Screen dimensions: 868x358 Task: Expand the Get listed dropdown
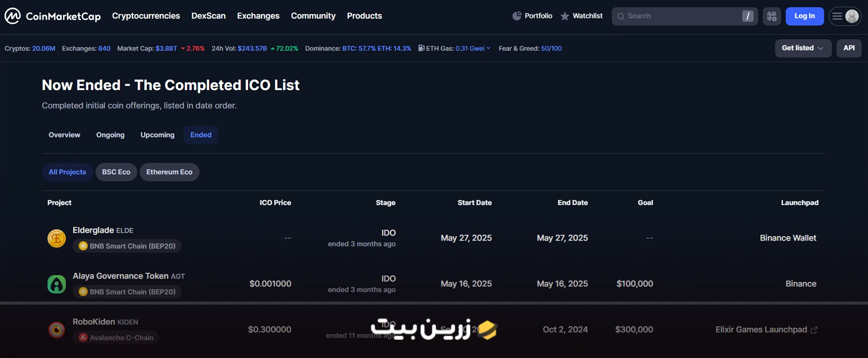coord(803,48)
